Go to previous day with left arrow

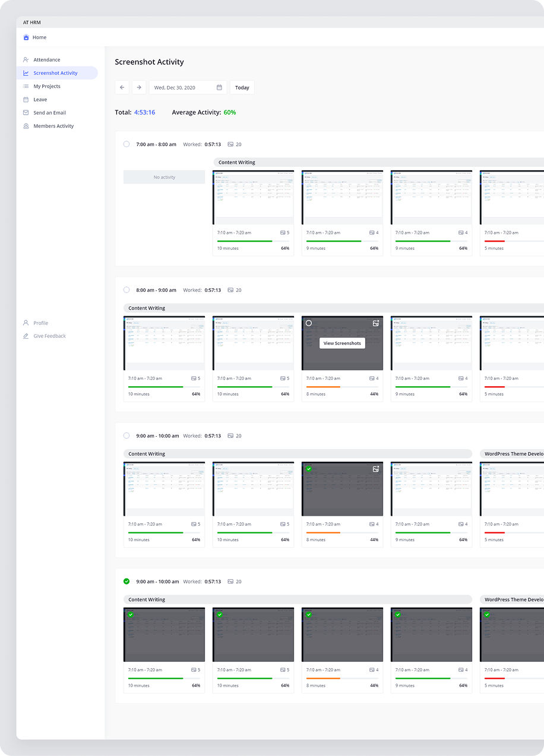[x=122, y=87]
